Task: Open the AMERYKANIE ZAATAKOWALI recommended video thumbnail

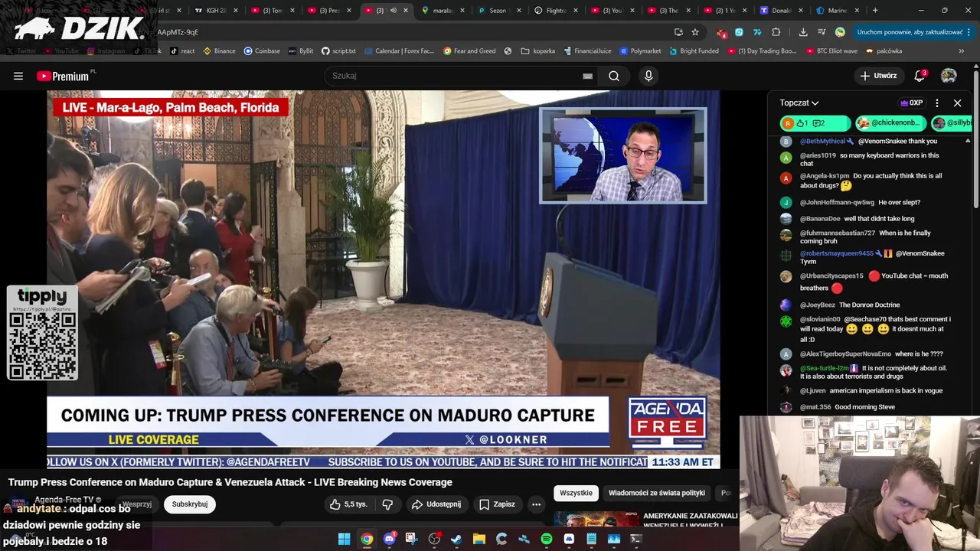Action: click(596, 519)
